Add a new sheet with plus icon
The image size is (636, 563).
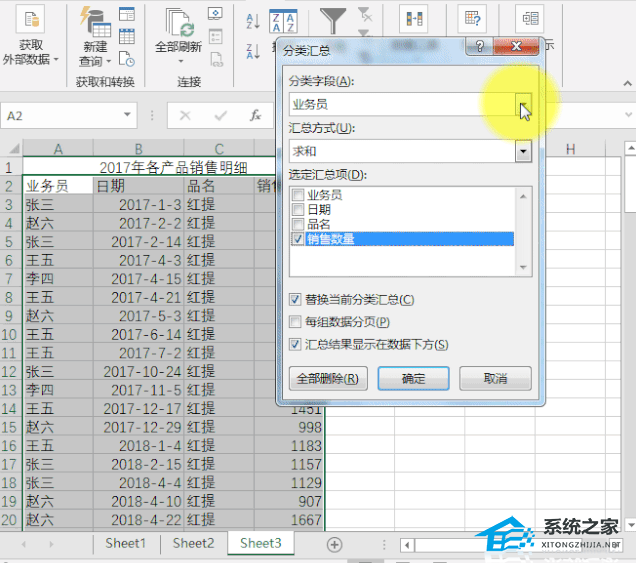[x=335, y=544]
